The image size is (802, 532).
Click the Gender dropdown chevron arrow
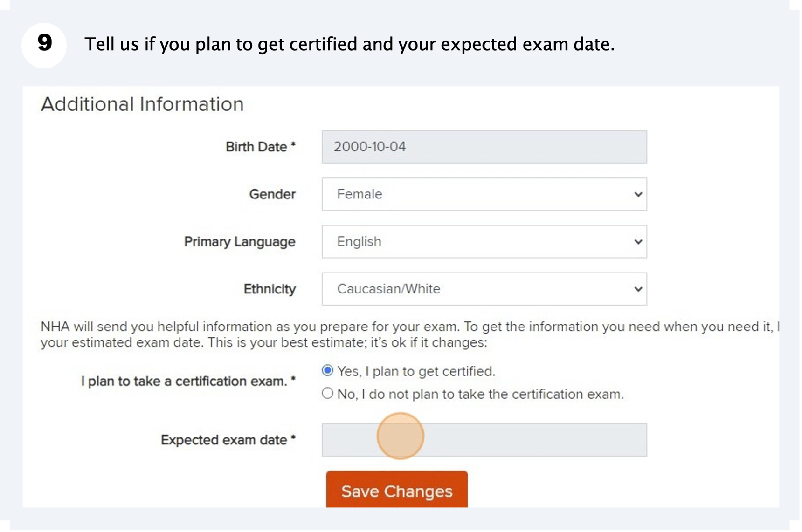pyautogui.click(x=638, y=194)
